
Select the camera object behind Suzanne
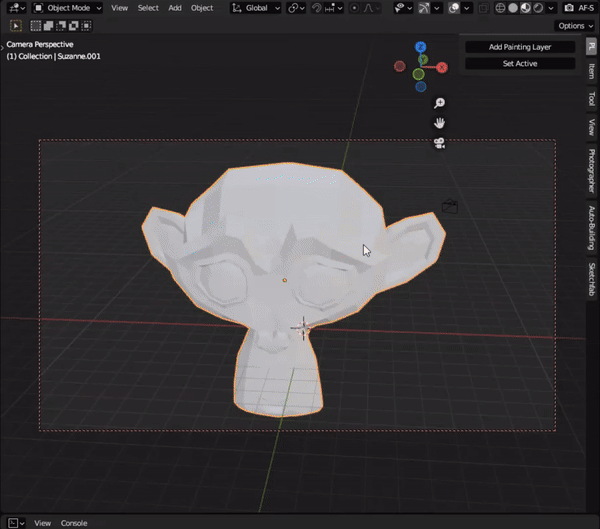[450, 206]
